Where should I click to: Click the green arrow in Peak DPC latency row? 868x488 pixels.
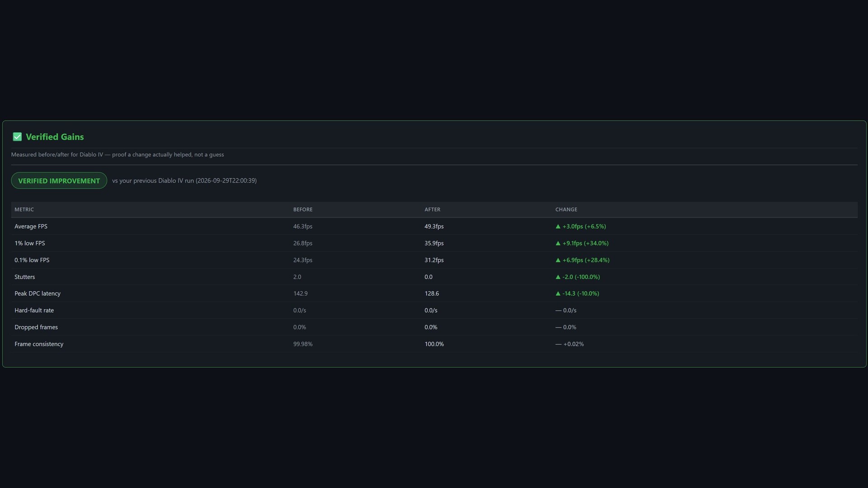558,294
